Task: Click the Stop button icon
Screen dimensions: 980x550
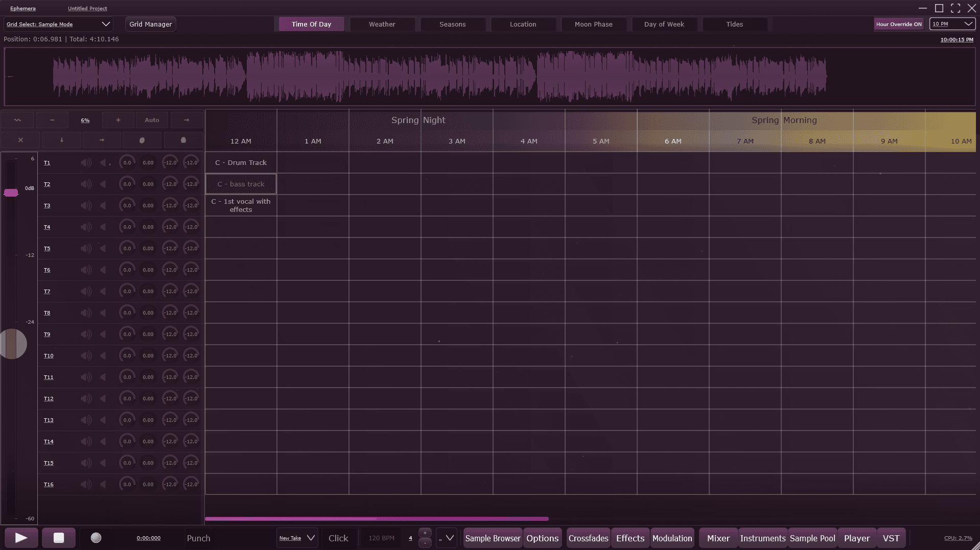Action: 59,538
